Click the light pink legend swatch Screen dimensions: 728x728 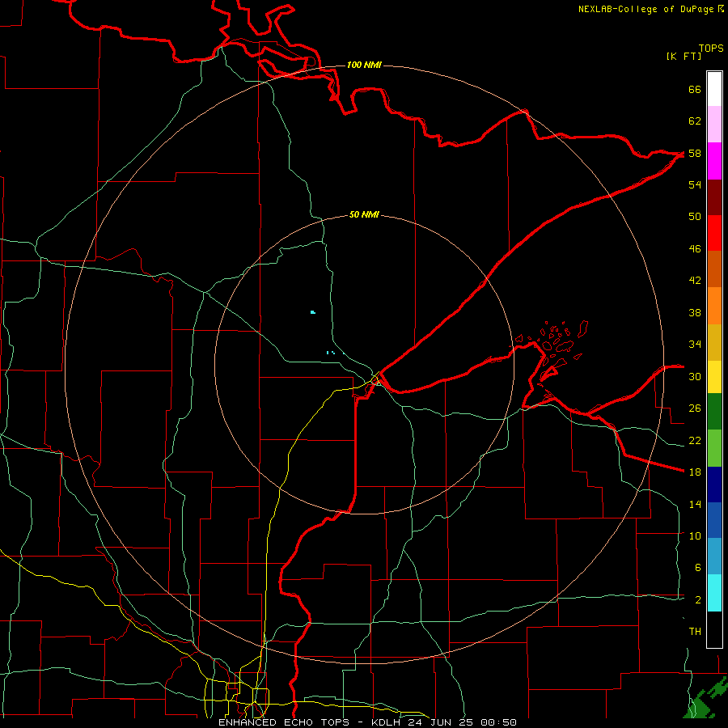714,124
